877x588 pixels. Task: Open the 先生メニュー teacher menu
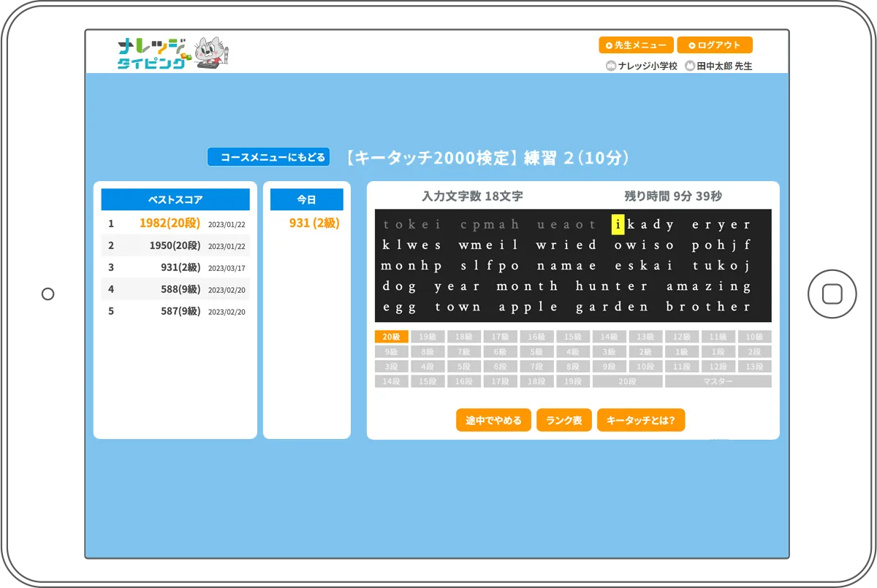click(x=636, y=45)
